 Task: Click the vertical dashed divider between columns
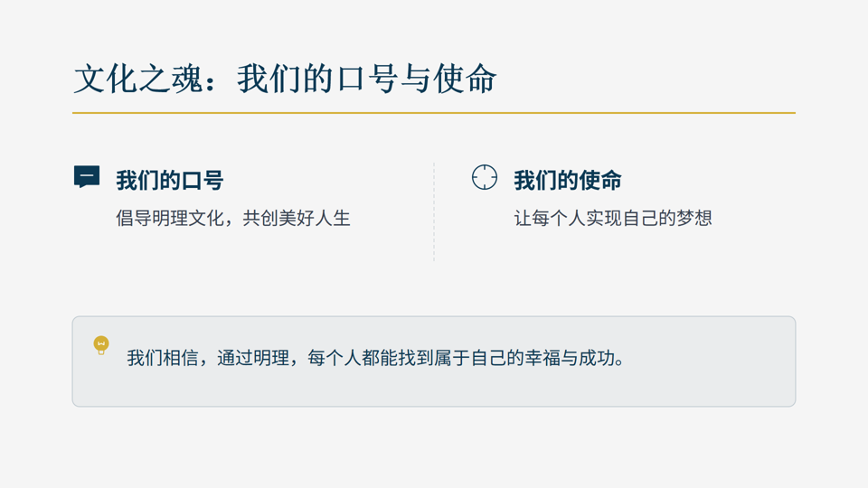click(x=434, y=212)
